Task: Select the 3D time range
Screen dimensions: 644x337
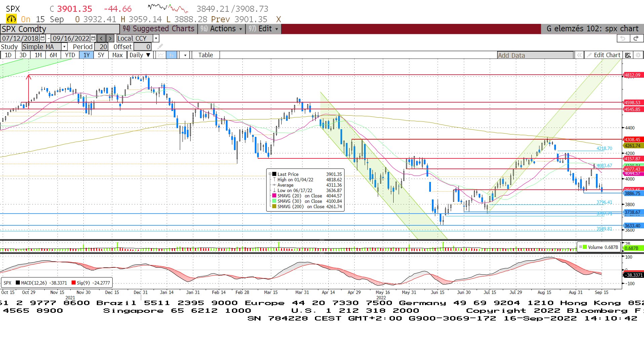Action: click(x=23, y=55)
